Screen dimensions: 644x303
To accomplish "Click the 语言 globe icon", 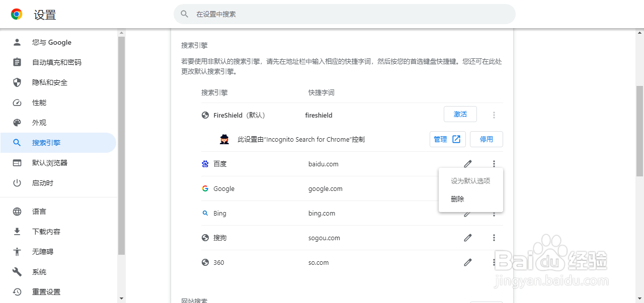I will 17,212.
